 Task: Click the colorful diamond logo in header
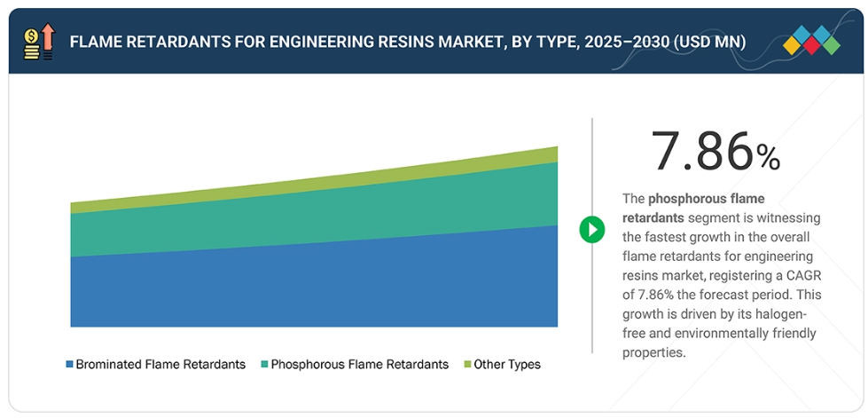811,42
